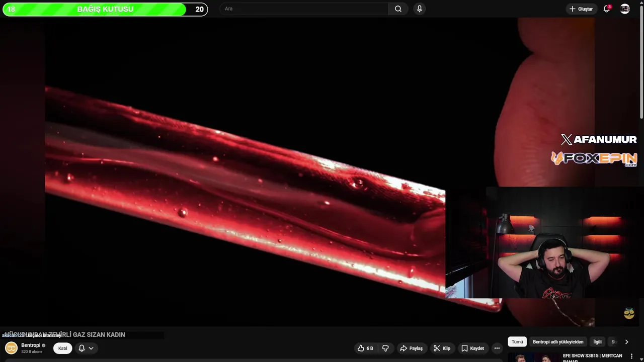644x362 pixels.
Task: Open the account avatar menu
Action: click(625, 9)
